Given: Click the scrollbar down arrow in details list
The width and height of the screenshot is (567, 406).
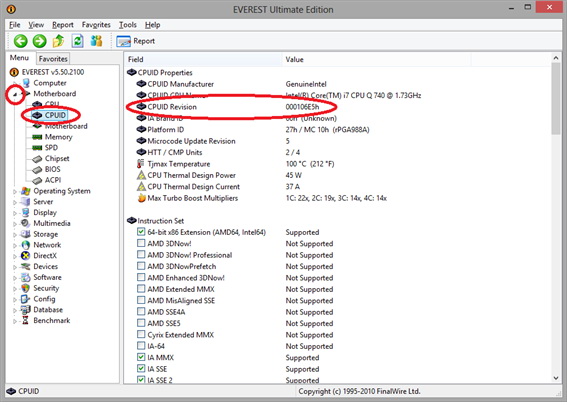Looking at the screenshot, I should tap(556, 378).
